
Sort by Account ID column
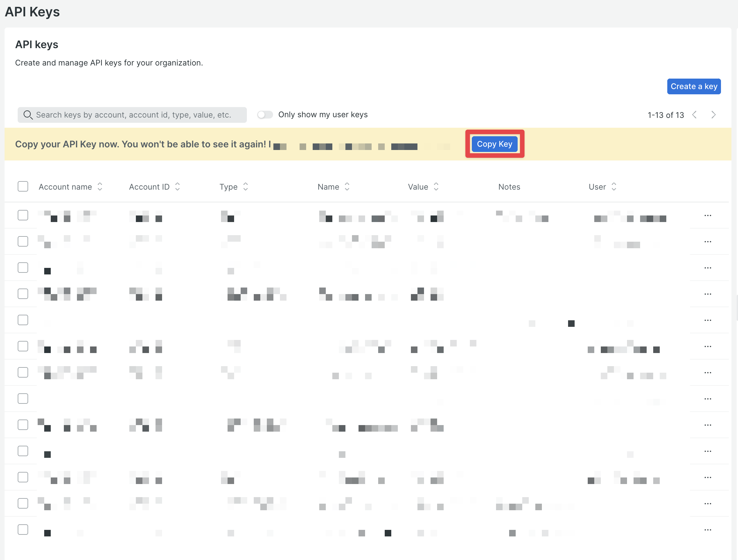177,187
